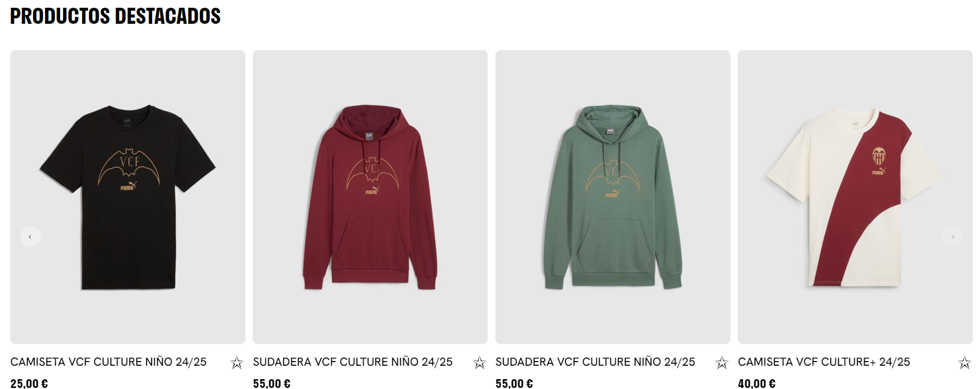The height and width of the screenshot is (389, 980).
Task: Visit the Camiseta VCF Culture+ 24/25 link
Action: click(824, 362)
